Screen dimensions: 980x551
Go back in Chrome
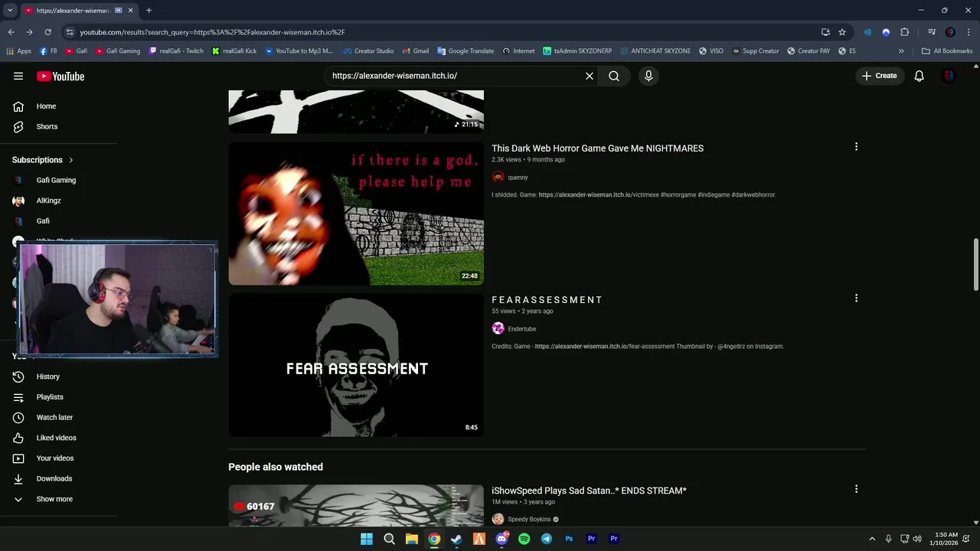11,32
